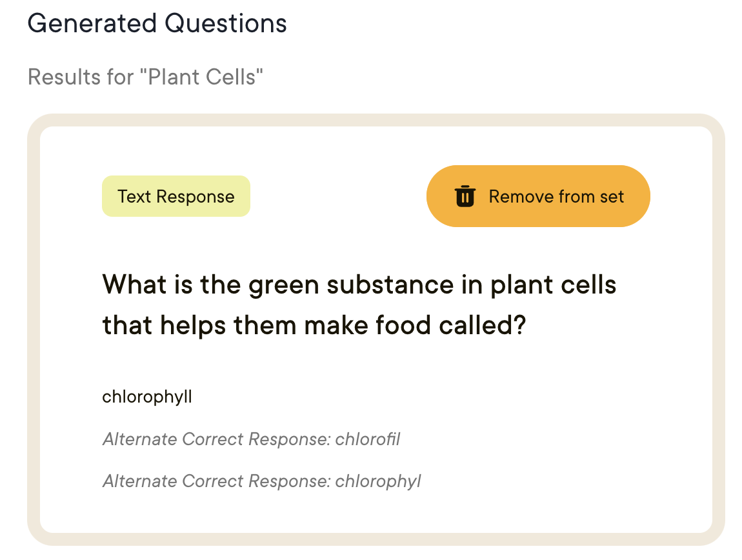Select the question about the green substance
The width and height of the screenshot is (742, 560).
359,305
